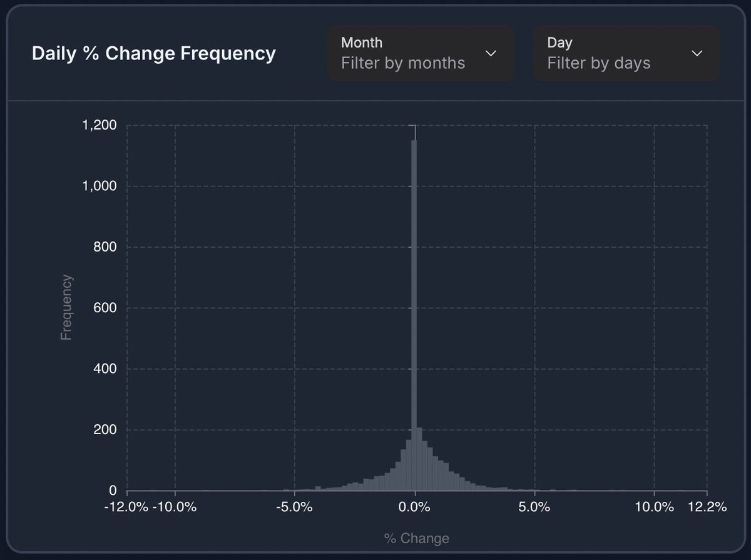Click the Day label above the filter

tap(559, 43)
